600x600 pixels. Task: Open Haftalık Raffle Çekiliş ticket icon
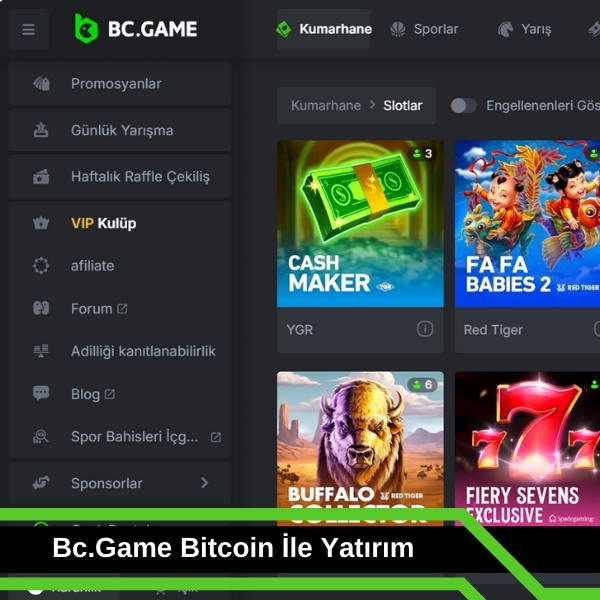coord(41,176)
